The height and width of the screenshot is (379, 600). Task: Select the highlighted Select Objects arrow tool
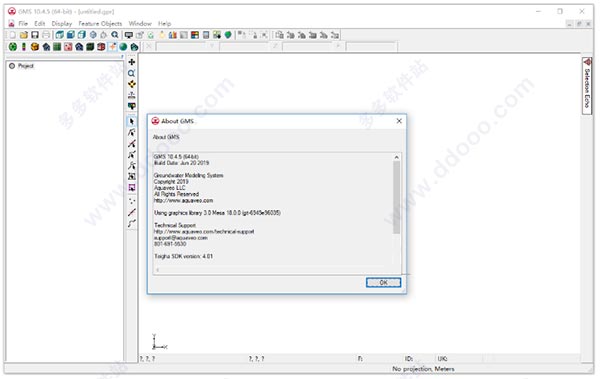132,121
